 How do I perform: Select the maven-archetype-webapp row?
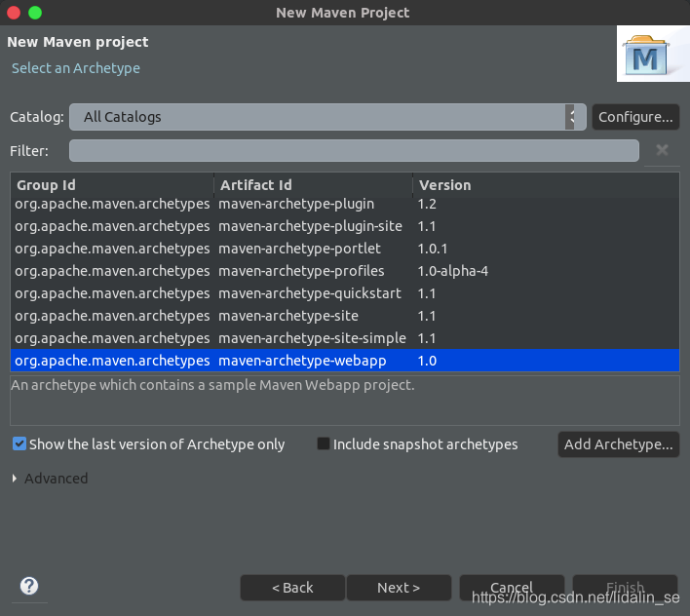(x=345, y=361)
